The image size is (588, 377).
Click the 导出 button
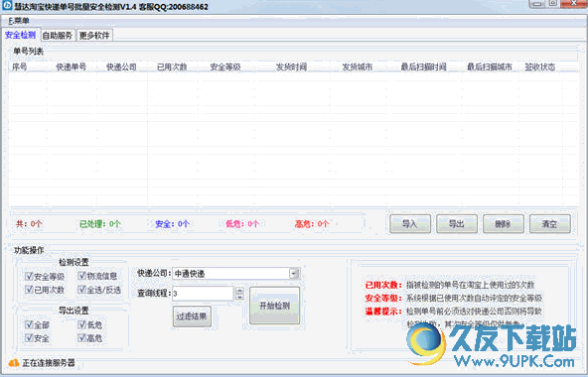456,224
